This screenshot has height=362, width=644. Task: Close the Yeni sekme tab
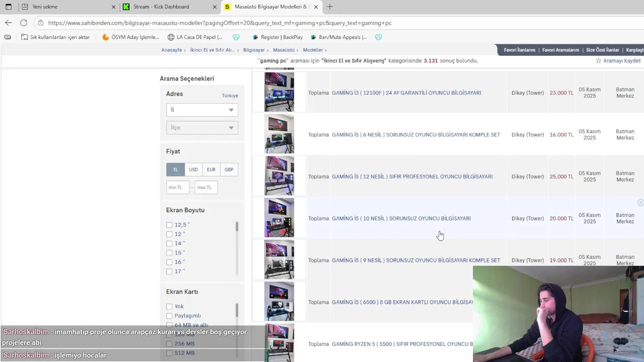[113, 7]
